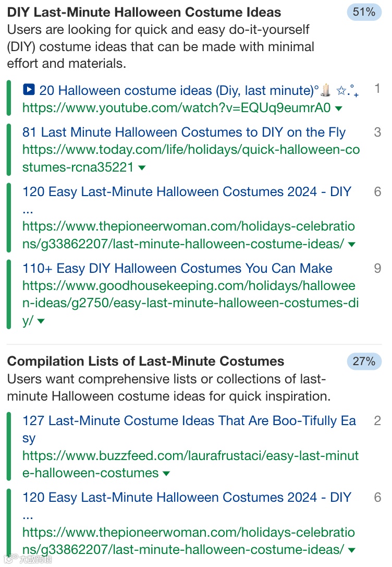This screenshot has width=392, height=567.
Task: Click the 51% intent share badge
Action: pos(364,12)
